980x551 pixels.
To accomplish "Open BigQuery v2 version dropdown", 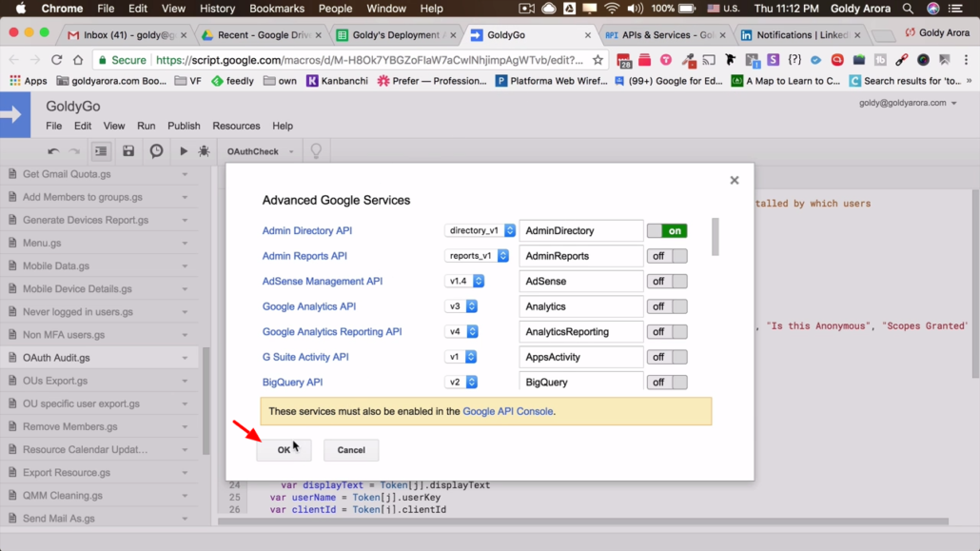I will click(x=461, y=383).
